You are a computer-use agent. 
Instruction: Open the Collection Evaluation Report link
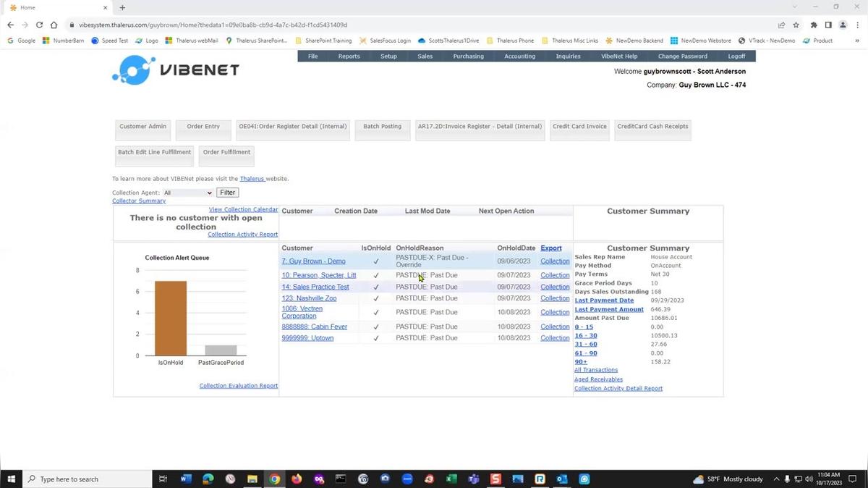(x=238, y=386)
